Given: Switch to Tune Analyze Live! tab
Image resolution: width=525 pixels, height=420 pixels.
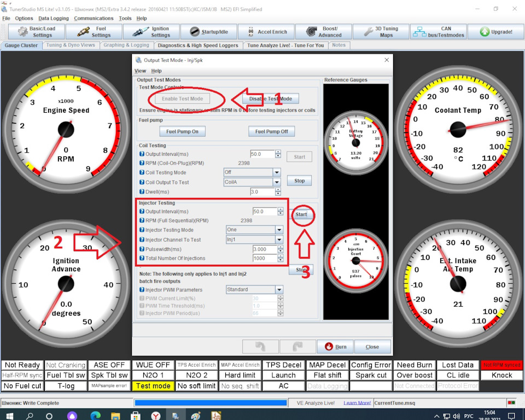Looking at the screenshot, I should point(285,45).
